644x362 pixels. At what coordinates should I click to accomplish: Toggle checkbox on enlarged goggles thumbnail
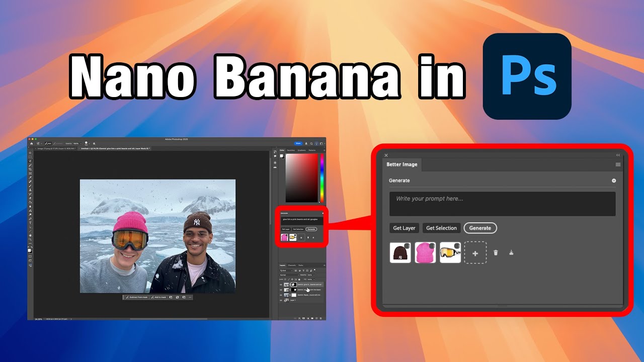tap(457, 246)
